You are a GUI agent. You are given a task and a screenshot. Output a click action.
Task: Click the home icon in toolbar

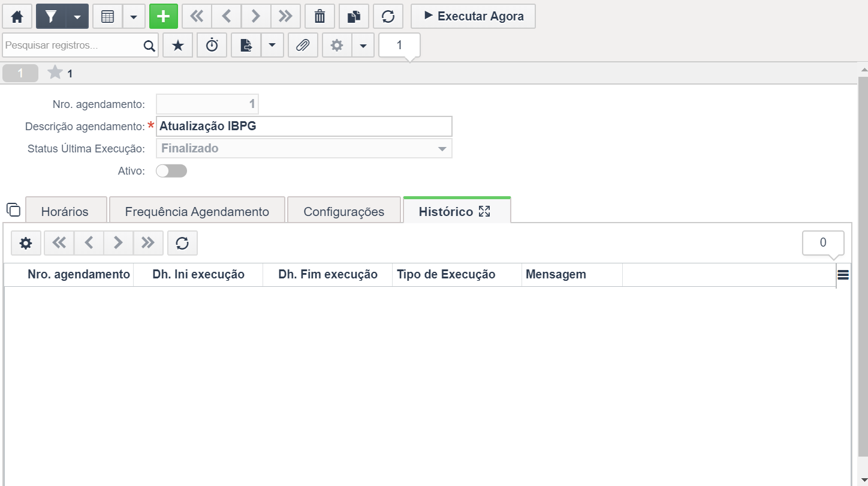pos(17,16)
